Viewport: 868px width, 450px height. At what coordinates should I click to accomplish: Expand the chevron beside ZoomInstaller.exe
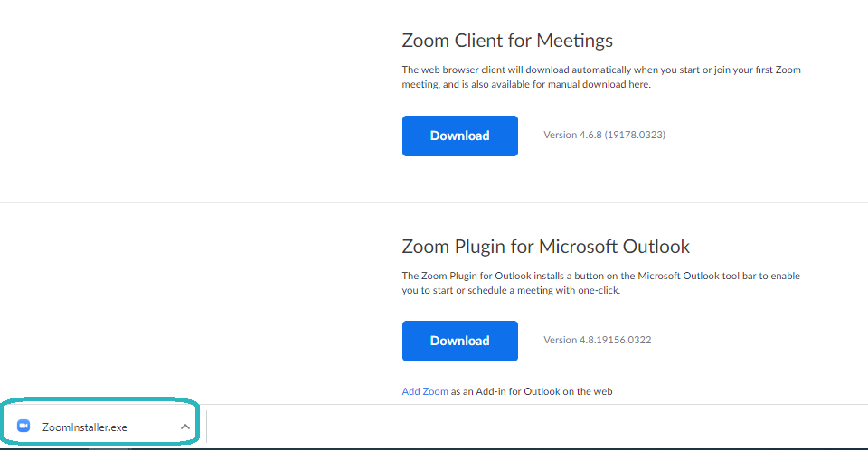[184, 427]
